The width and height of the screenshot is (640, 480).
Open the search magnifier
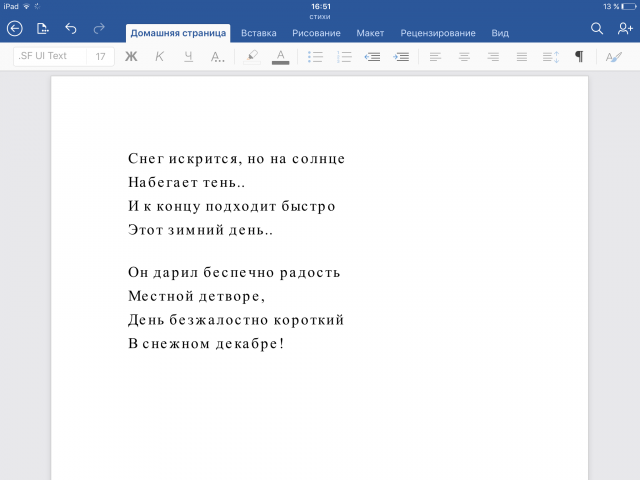[597, 29]
